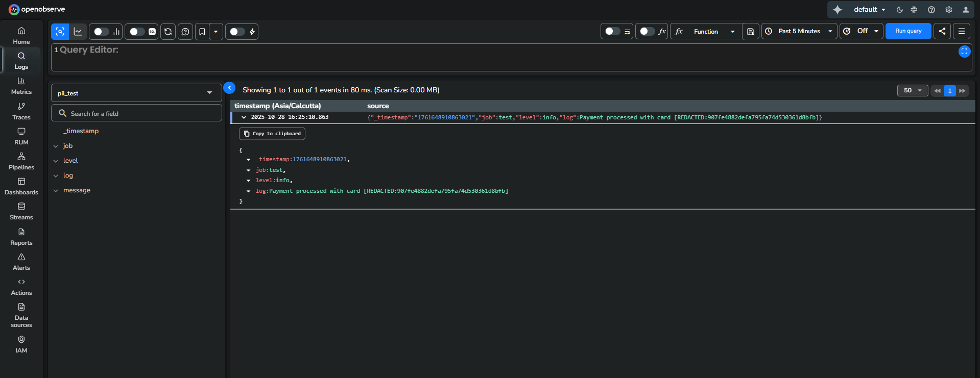The height and width of the screenshot is (378, 980).
Task: Open Dashboards in the sidebar
Action: 21,186
